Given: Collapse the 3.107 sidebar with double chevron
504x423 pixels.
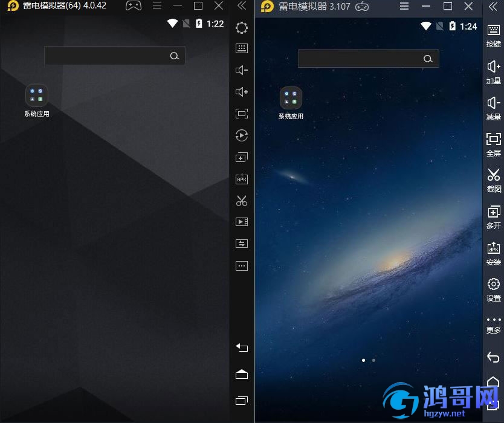Looking at the screenshot, I should [493, 7].
